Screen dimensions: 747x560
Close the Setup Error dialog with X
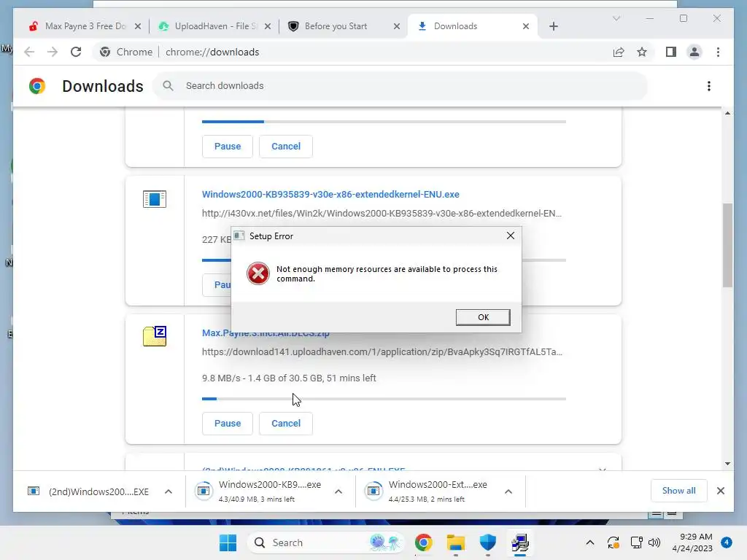click(510, 236)
